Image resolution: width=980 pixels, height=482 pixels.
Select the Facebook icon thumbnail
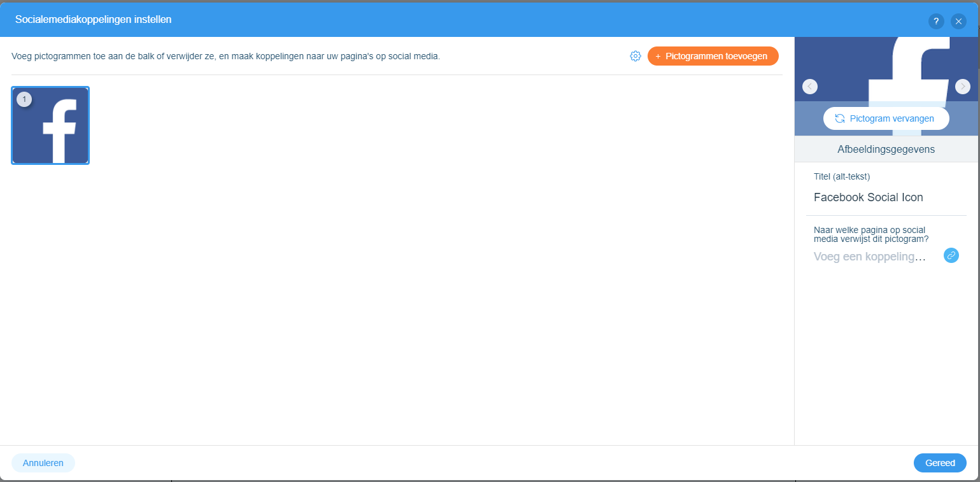pyautogui.click(x=50, y=125)
